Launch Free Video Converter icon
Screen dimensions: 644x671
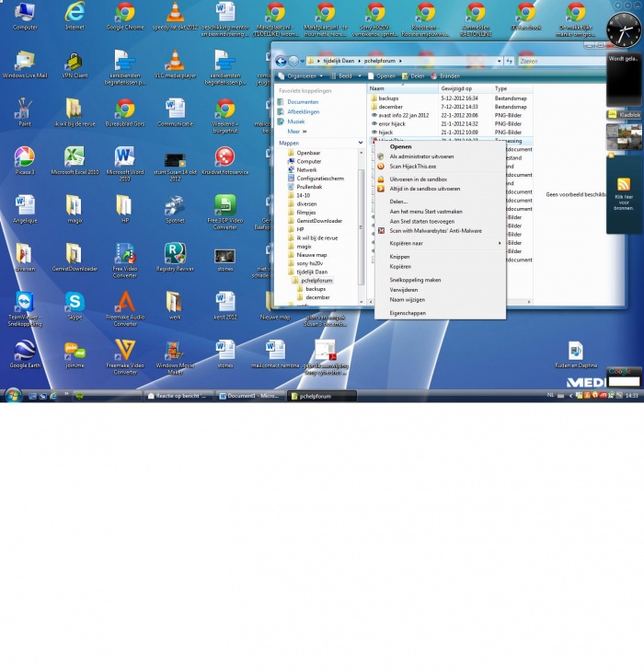pyautogui.click(x=125, y=260)
